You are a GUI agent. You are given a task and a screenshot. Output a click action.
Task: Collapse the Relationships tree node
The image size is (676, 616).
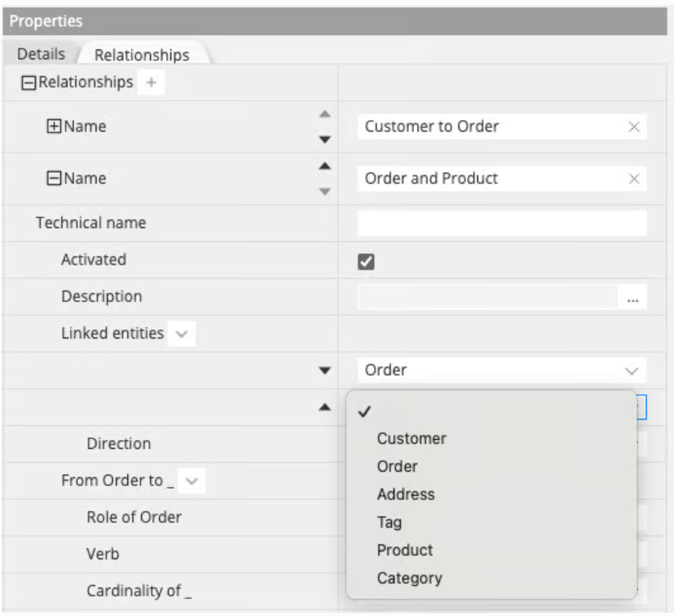(x=28, y=83)
